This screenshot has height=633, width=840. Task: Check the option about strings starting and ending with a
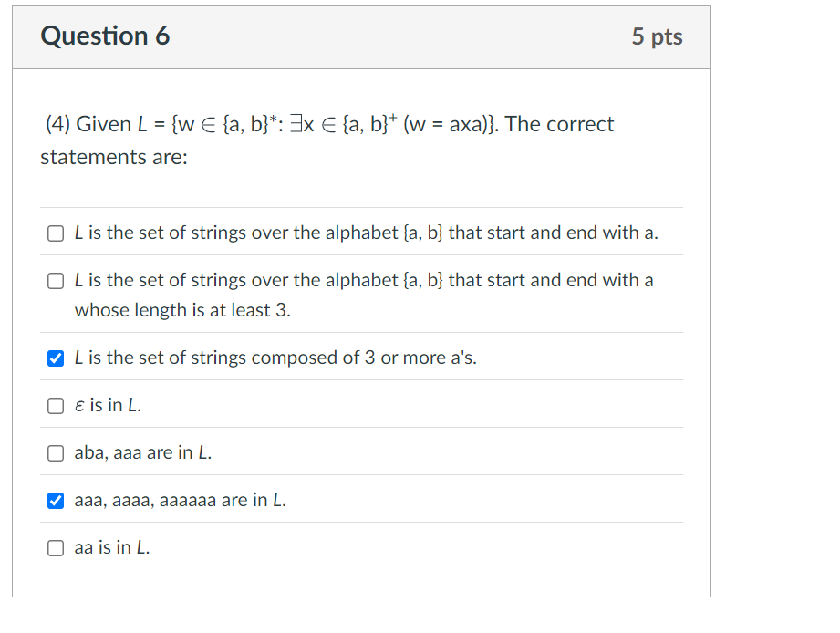coord(55,233)
